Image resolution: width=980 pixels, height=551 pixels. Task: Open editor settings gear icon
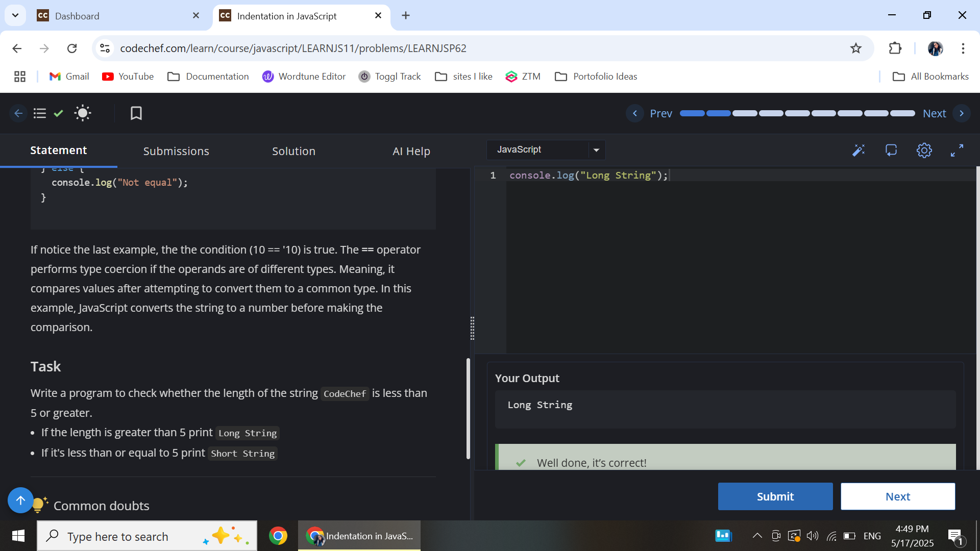coord(924,150)
